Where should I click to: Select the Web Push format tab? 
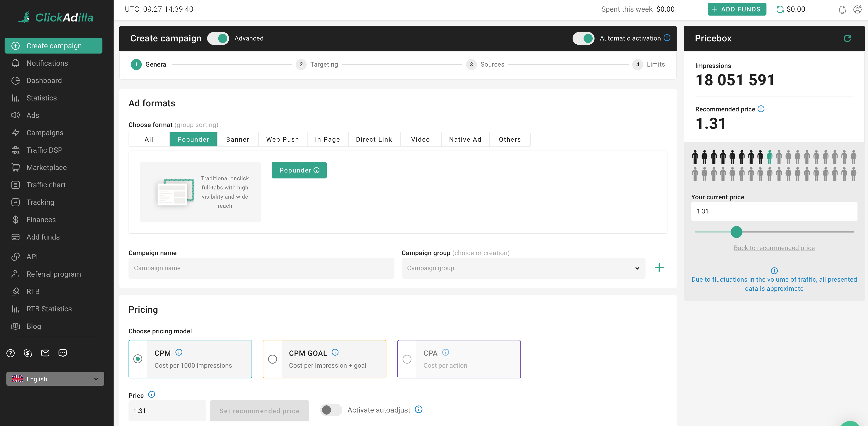(x=282, y=139)
